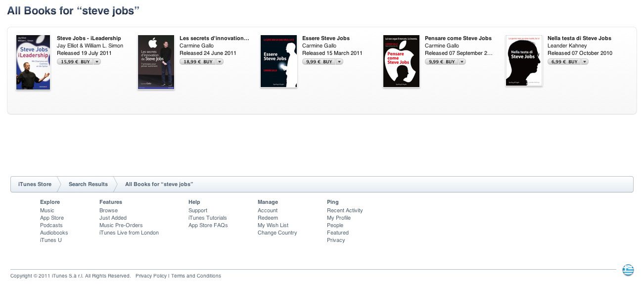The image size is (644, 284).
Task: Open Steve Jobs - iLeadership title
Action: pyautogui.click(x=89, y=38)
